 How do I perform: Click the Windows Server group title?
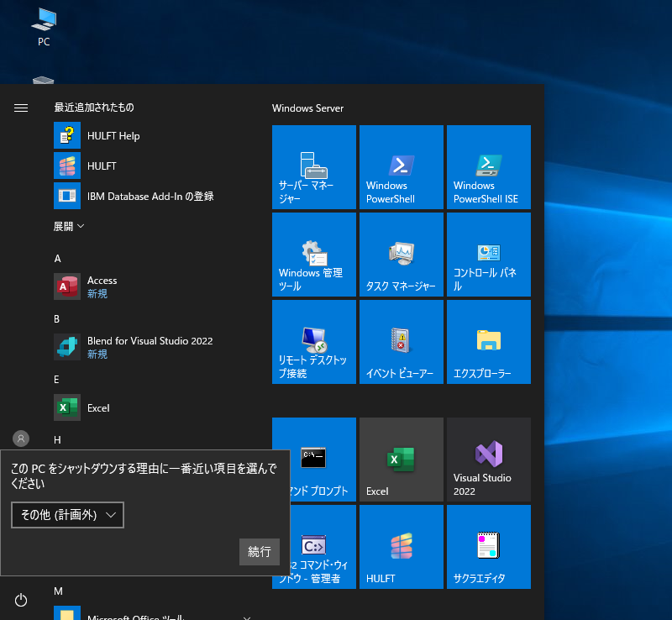coord(307,108)
